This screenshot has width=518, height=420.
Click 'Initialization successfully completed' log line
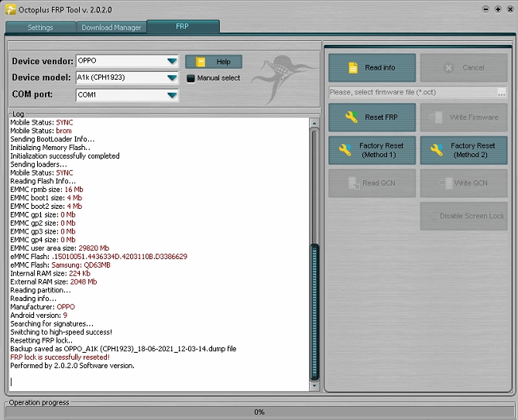(x=65, y=155)
